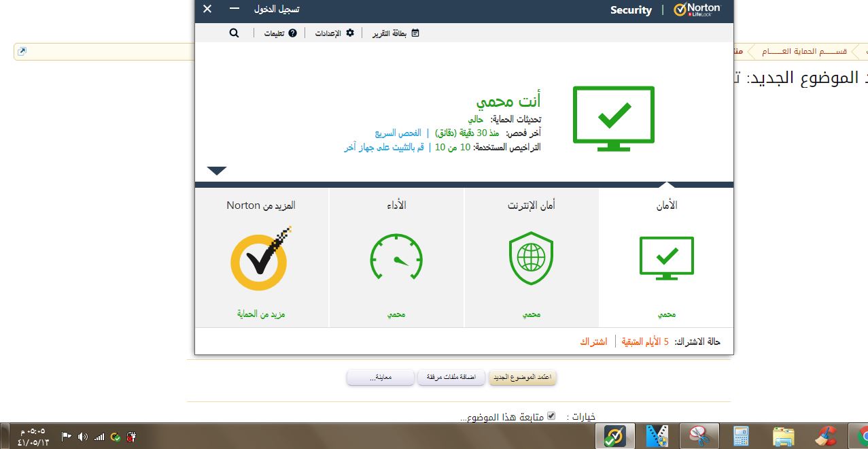Select the More Norton (المزيد من Norton) tile
Screen dimensions: 868x449
pyautogui.click(x=262, y=258)
